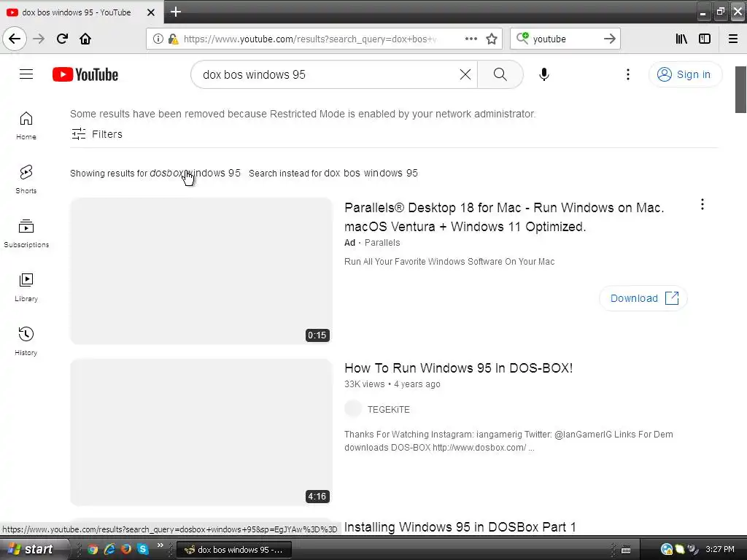Open Library in sidebar
747x560 pixels.
pos(26,287)
